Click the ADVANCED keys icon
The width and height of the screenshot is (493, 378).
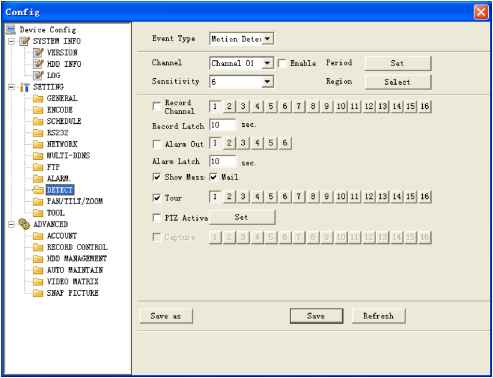(24, 224)
